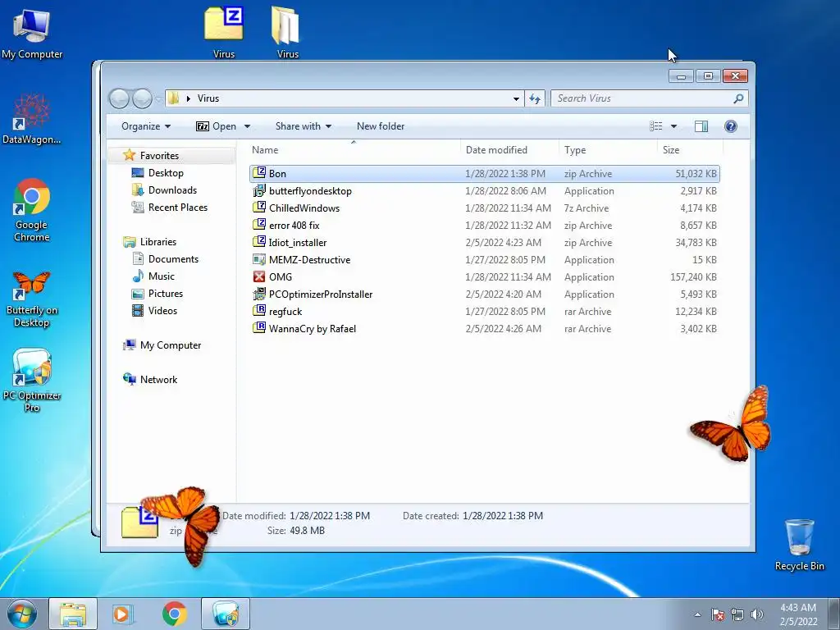Open the Virus zip archive desktop icon
Screen dimensions: 840x630
224,32
